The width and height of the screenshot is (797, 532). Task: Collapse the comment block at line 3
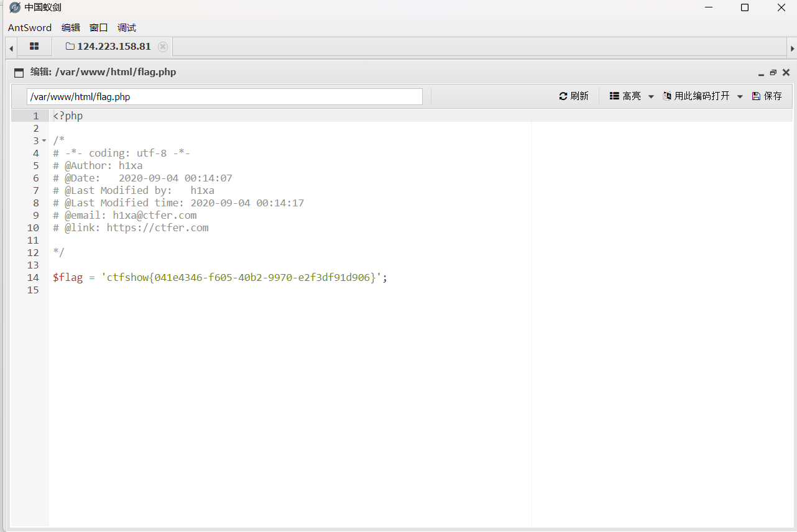[x=44, y=141]
